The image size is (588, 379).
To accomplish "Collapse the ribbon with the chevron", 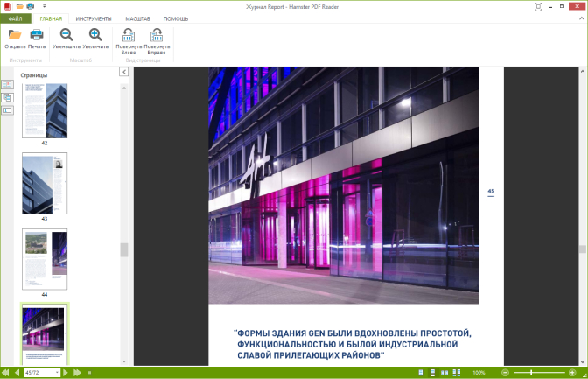I will (x=582, y=18).
